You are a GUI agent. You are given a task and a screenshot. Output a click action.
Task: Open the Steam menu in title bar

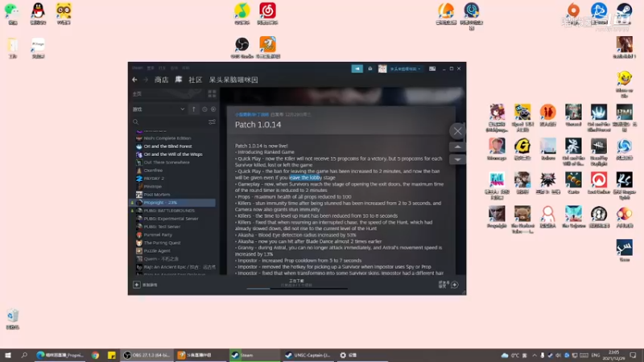137,68
